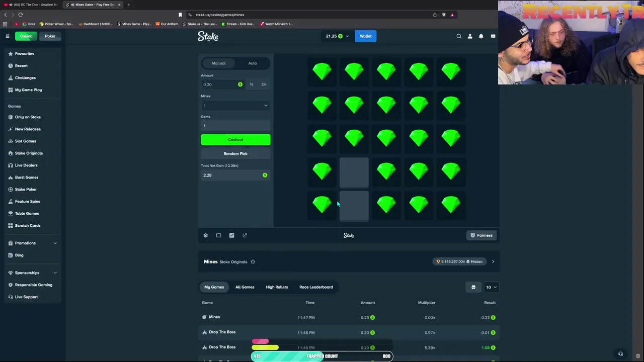Click the Brave shield icon in address bar
Viewport: 644px width, 362px height.
tap(444, 15)
